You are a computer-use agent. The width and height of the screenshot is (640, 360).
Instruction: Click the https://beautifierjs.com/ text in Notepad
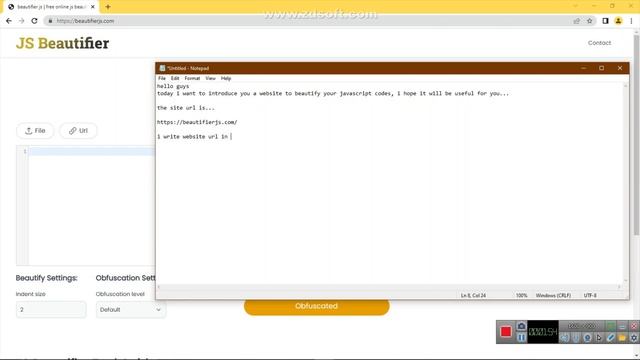(x=197, y=122)
